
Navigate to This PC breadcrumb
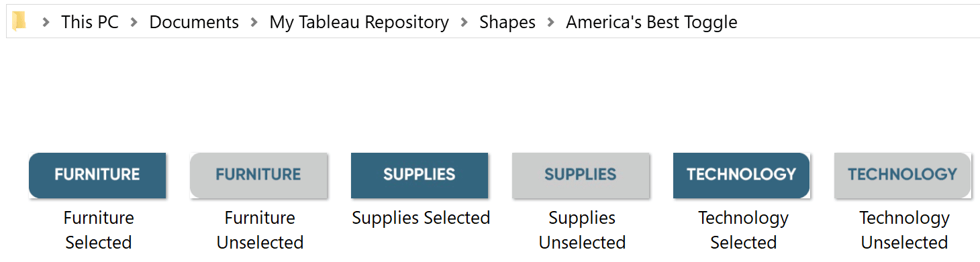click(90, 22)
